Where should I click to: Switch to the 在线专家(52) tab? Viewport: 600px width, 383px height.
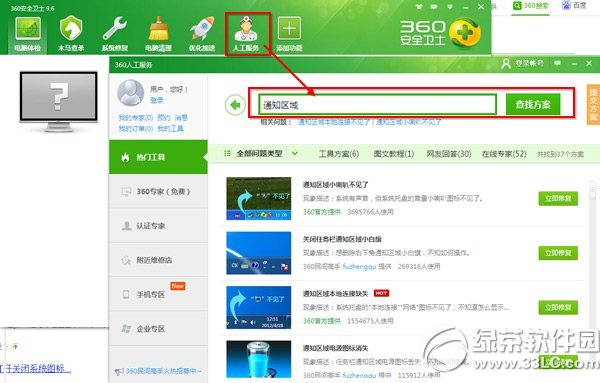click(x=504, y=154)
